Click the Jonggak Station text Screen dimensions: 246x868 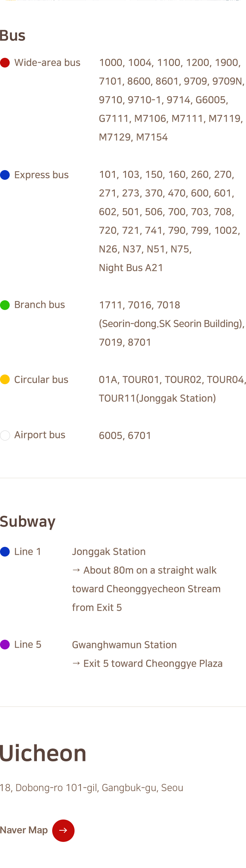109,552
